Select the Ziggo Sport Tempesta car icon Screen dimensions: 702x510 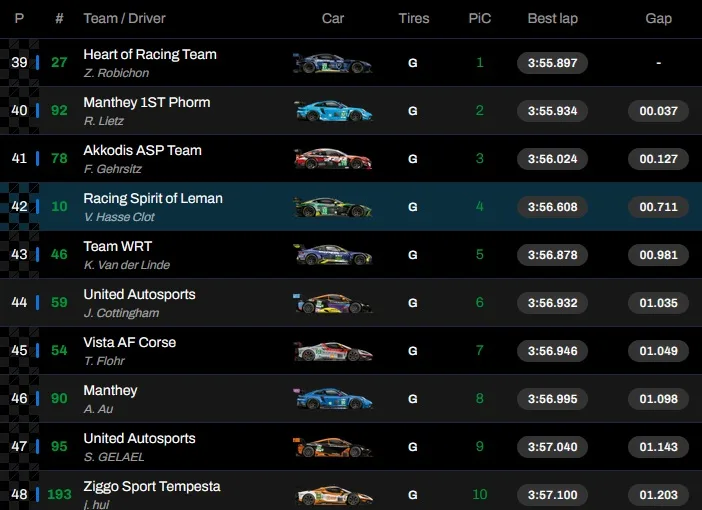pos(333,495)
